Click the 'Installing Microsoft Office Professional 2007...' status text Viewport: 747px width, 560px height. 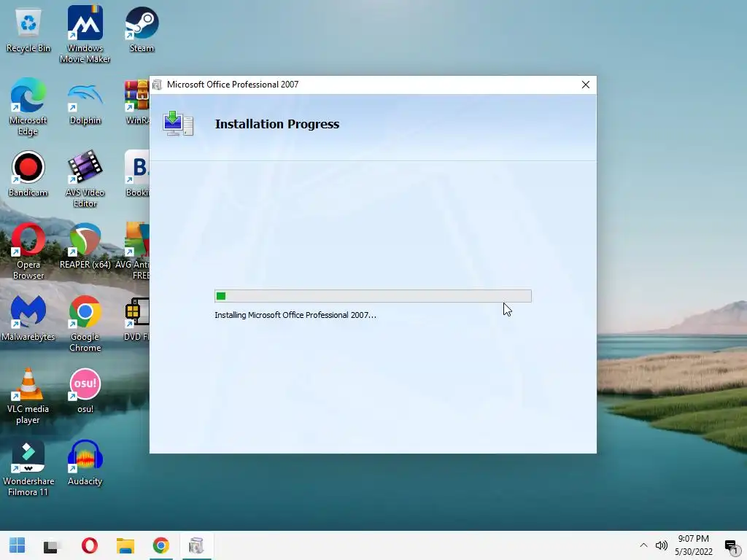point(295,315)
